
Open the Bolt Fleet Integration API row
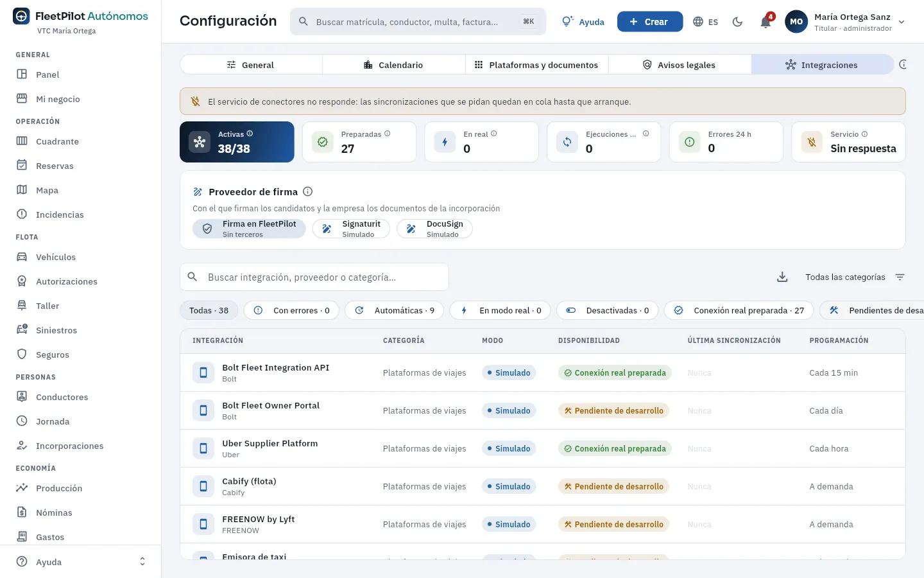[x=543, y=372]
